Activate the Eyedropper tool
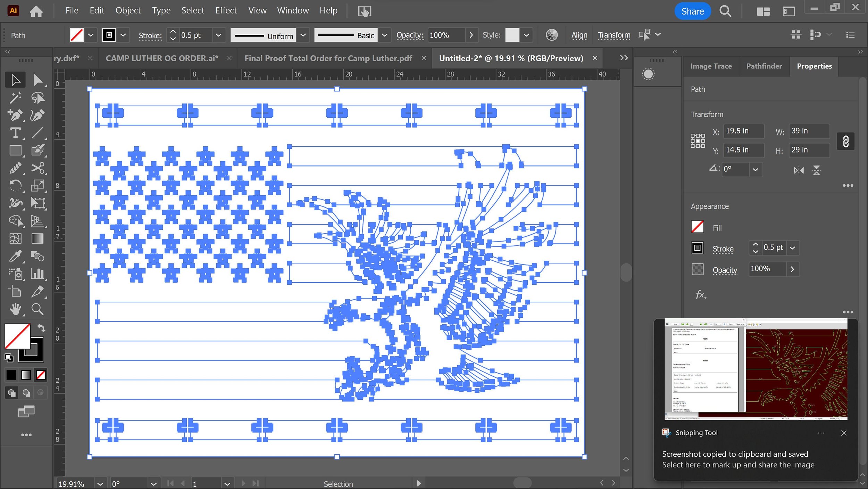Image resolution: width=868 pixels, height=489 pixels. 15,256
